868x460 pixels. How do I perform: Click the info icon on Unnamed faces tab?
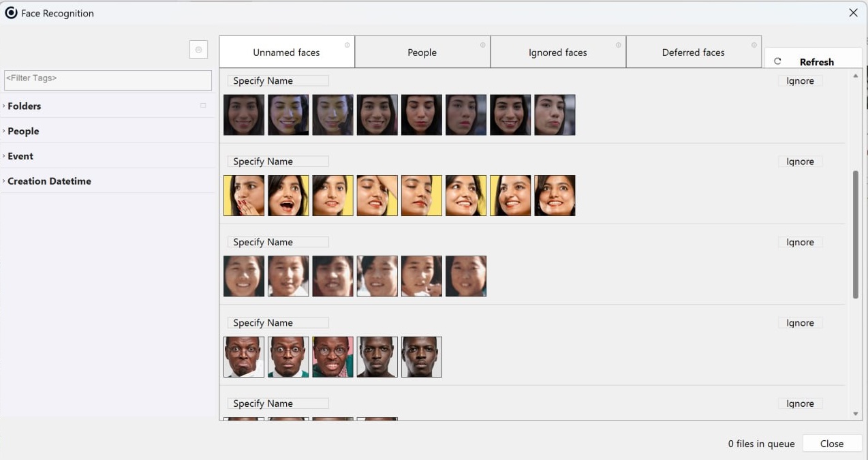click(x=347, y=46)
